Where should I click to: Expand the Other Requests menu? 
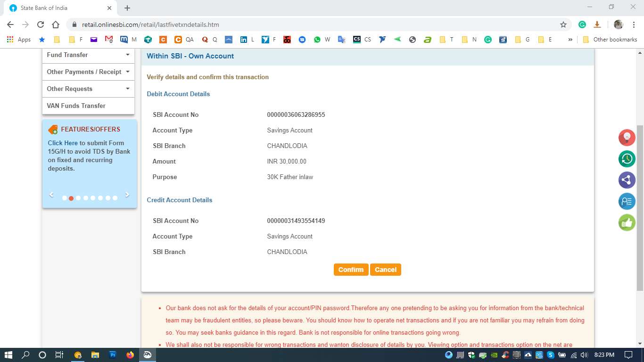point(88,89)
